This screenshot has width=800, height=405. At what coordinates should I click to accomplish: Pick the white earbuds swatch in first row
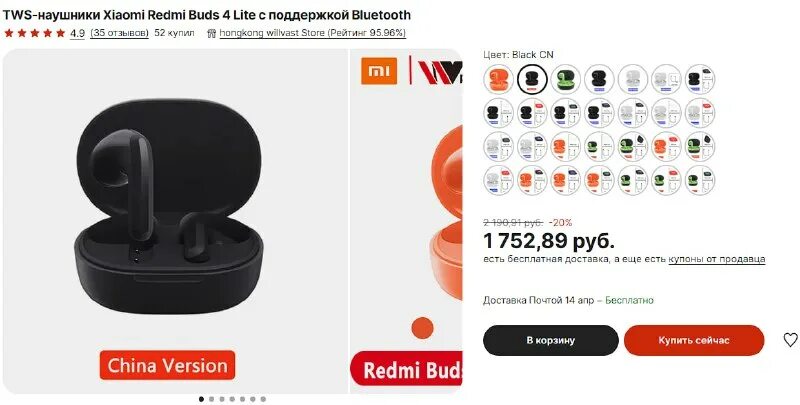(x=633, y=80)
